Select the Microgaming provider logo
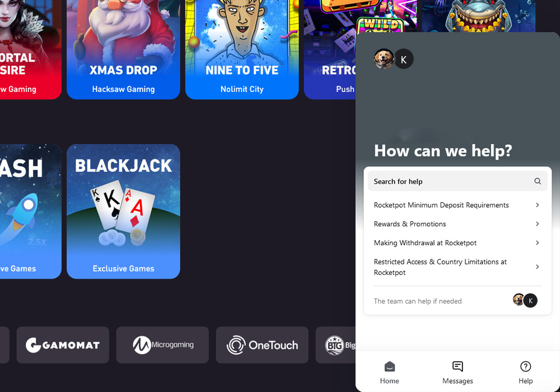Image resolution: width=560 pixels, height=392 pixels. [x=162, y=345]
